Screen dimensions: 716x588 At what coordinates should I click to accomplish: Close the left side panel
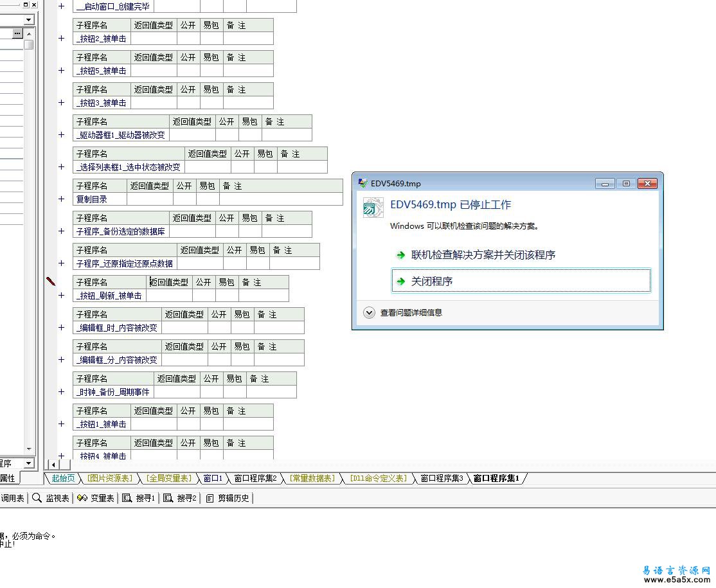point(34,4)
